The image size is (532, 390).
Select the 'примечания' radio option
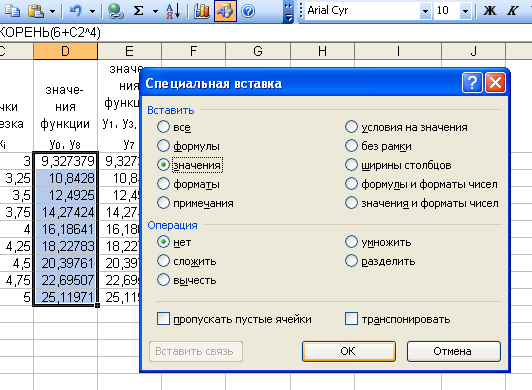tap(163, 203)
